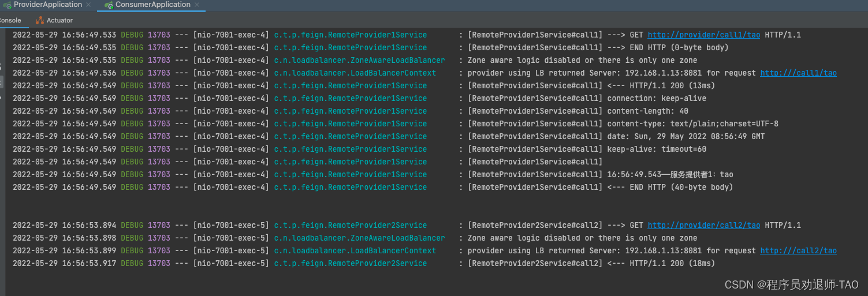Click LoadBalancerContext logger name in the 16:56:53.899 row

(355, 250)
